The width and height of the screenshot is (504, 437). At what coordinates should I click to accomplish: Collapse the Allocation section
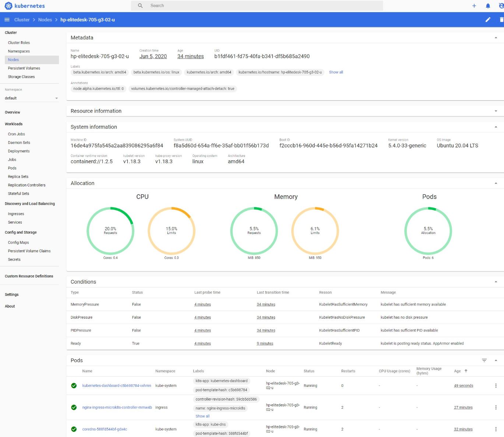pos(496,183)
